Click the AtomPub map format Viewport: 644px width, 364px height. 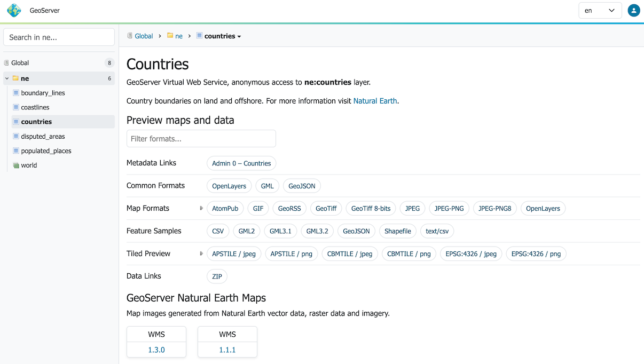pos(225,209)
